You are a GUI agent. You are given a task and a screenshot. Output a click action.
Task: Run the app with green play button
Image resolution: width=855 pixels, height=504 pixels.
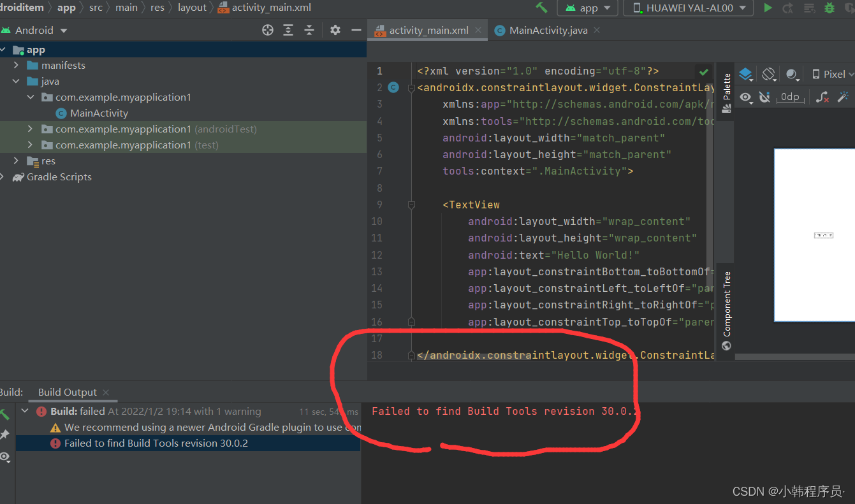[768, 8]
